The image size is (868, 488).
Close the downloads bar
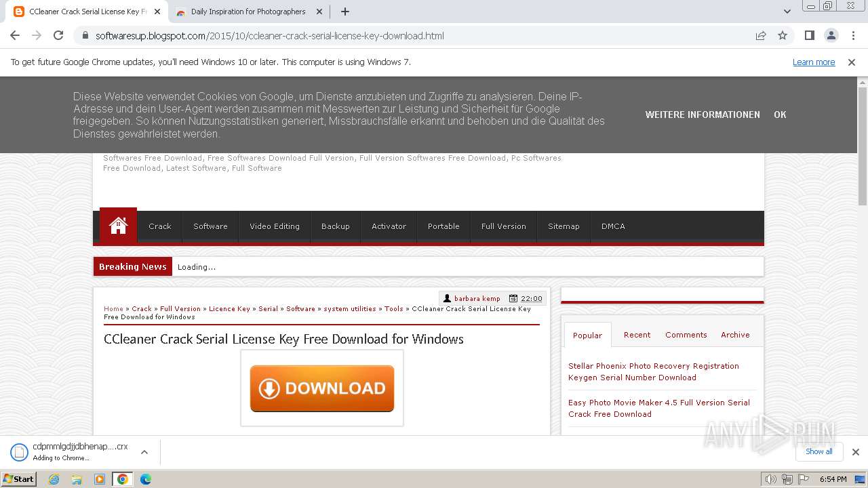pyautogui.click(x=856, y=452)
